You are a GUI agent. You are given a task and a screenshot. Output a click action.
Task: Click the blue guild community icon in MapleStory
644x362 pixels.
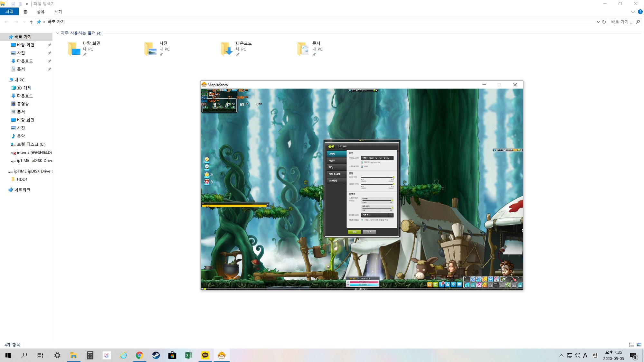coord(448,284)
